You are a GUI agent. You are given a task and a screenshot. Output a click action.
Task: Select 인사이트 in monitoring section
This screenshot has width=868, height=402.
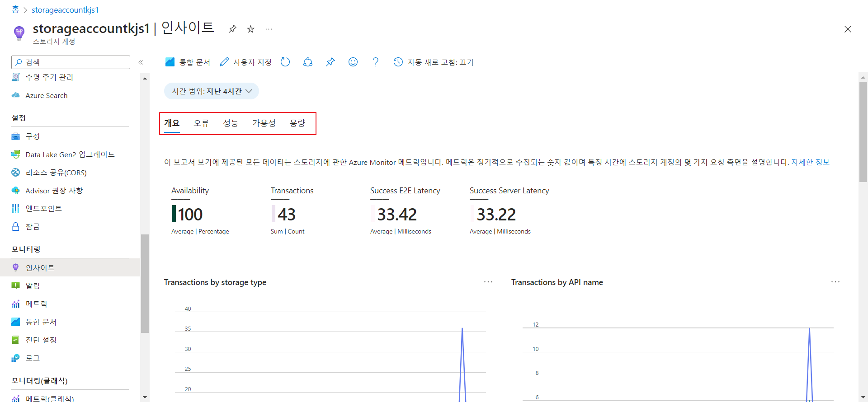pos(70,267)
